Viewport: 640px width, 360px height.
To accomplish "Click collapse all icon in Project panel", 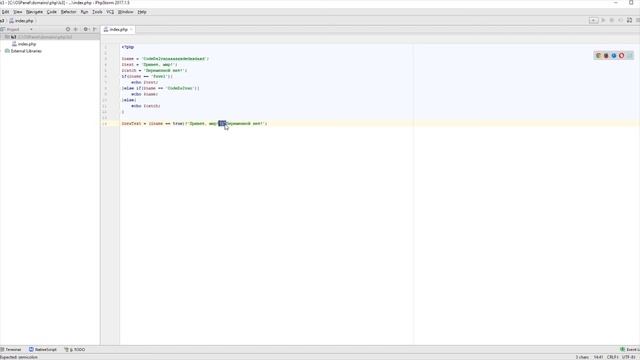I will click(76, 29).
